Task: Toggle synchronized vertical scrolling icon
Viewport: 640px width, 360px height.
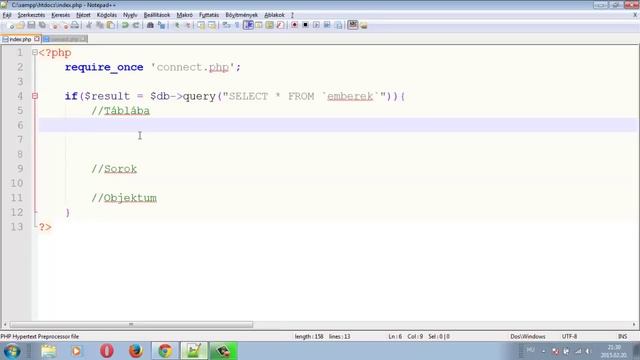Action: click(201, 25)
